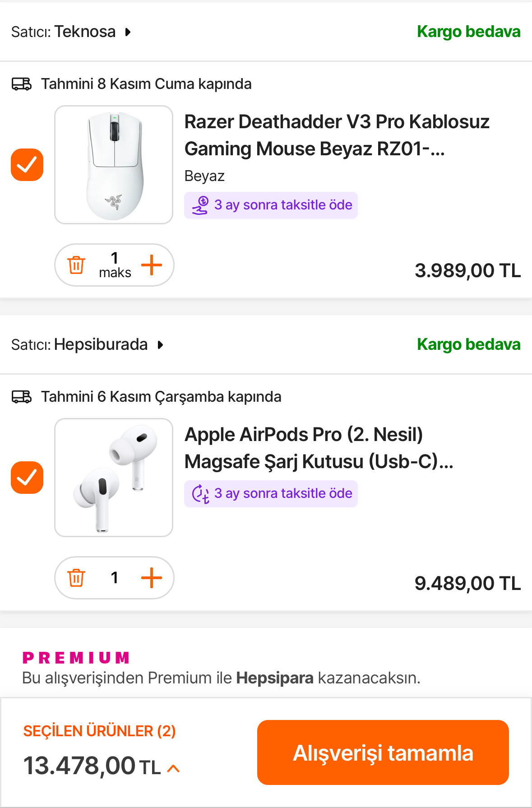
Task: Expand Teknosa seller details arrow
Action: pyautogui.click(x=128, y=32)
